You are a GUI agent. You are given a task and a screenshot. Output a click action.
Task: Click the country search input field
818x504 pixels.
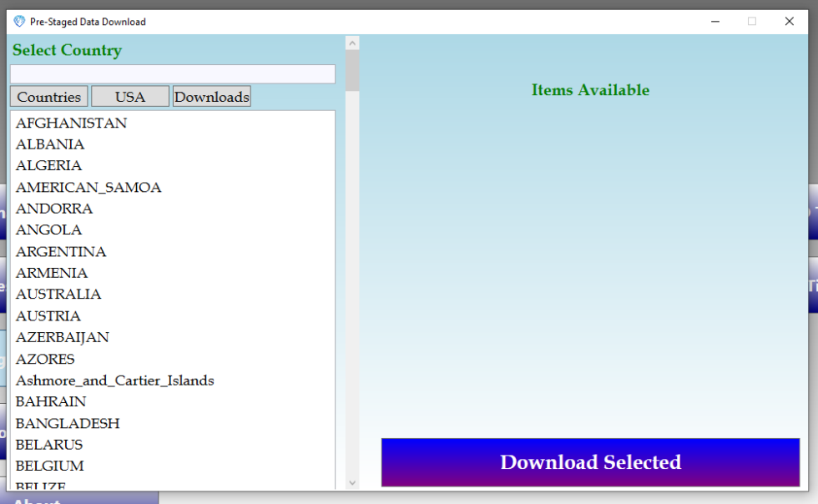173,73
